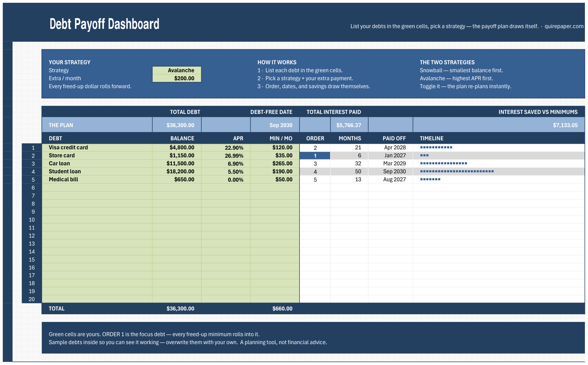The height and width of the screenshot is (365, 588).
Task: Click the Store card timeline bar
Action: tap(424, 155)
